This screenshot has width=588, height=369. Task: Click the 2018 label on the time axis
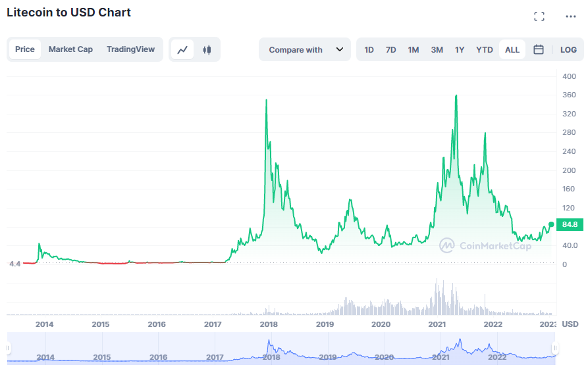[269, 324]
